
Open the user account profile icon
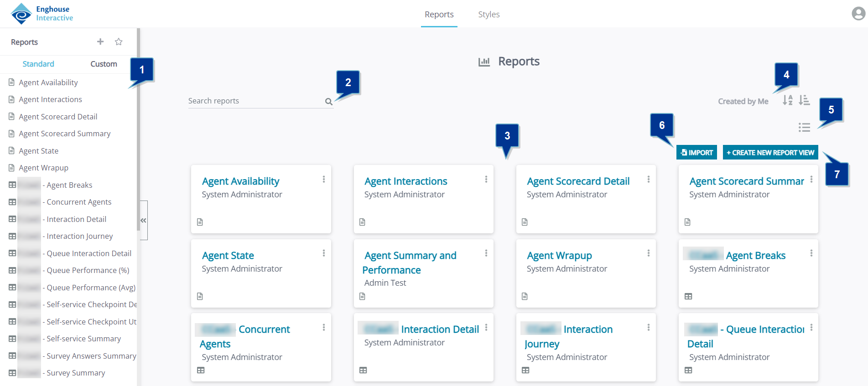[858, 14]
